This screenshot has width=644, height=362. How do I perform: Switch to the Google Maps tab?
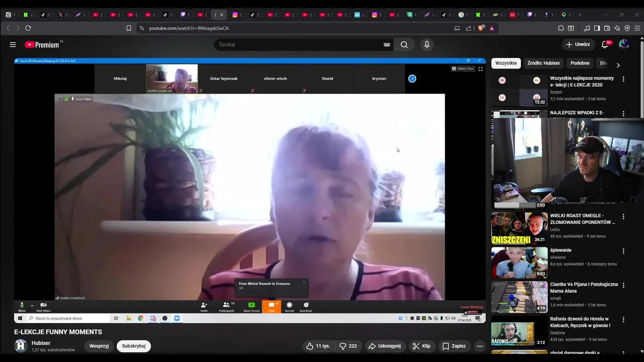tap(566, 15)
